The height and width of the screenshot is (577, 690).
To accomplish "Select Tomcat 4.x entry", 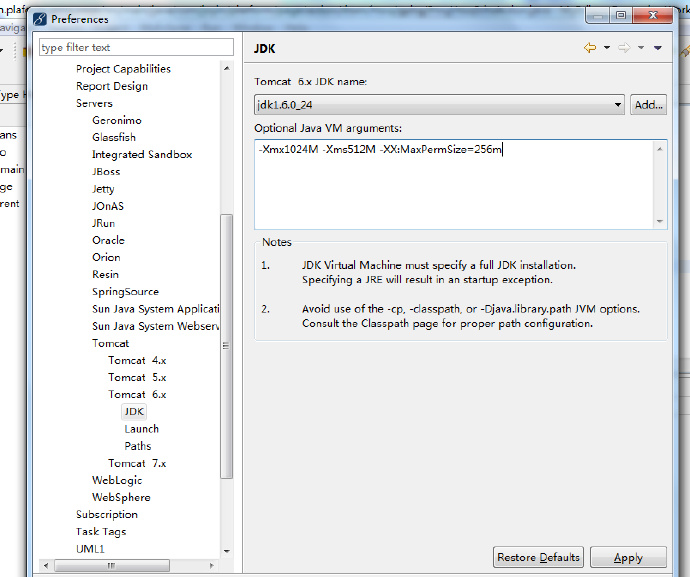I will pyautogui.click(x=137, y=360).
